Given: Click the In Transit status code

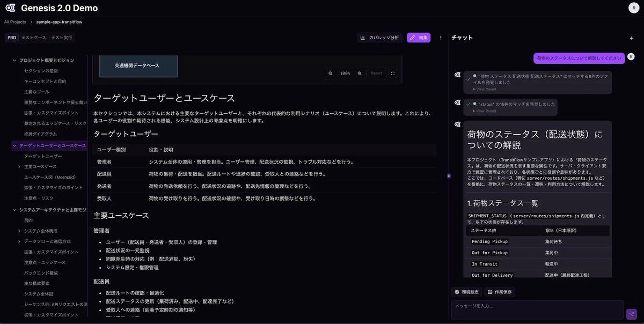Looking at the screenshot, I should point(484,264).
